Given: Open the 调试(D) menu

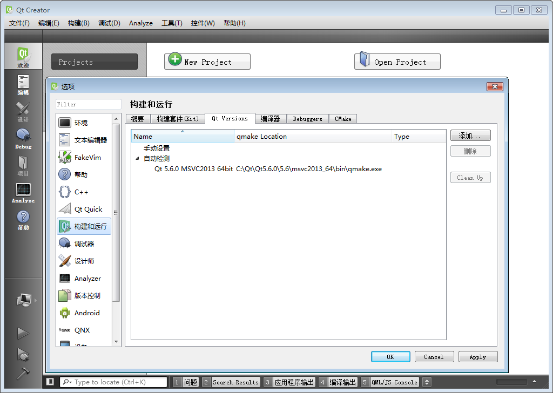Looking at the screenshot, I should coord(109,23).
